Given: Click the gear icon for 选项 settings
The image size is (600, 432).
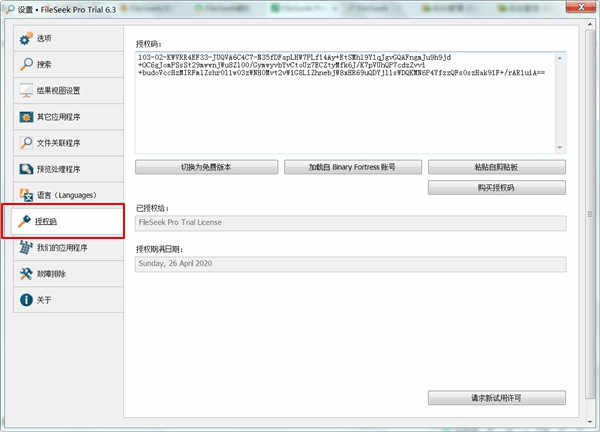Looking at the screenshot, I should pos(26,38).
